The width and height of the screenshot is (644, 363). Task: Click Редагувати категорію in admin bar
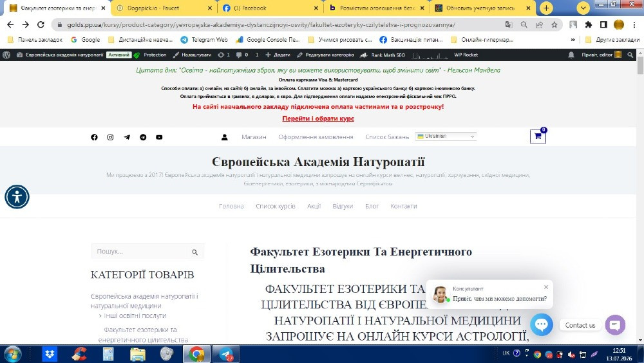tap(326, 55)
